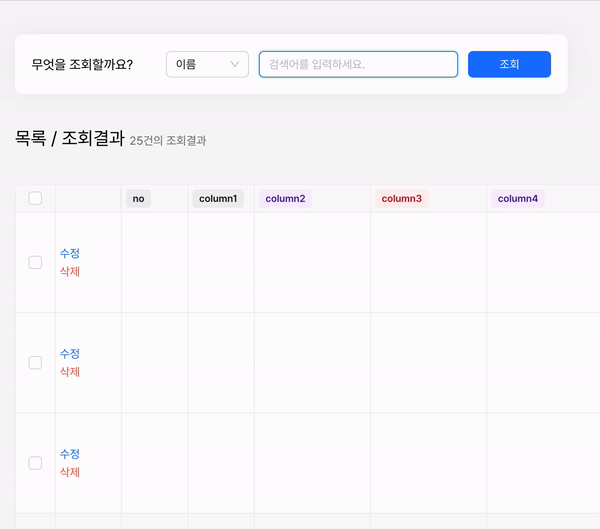Select the column1 header tag
This screenshot has height=529, width=600.
click(x=217, y=198)
